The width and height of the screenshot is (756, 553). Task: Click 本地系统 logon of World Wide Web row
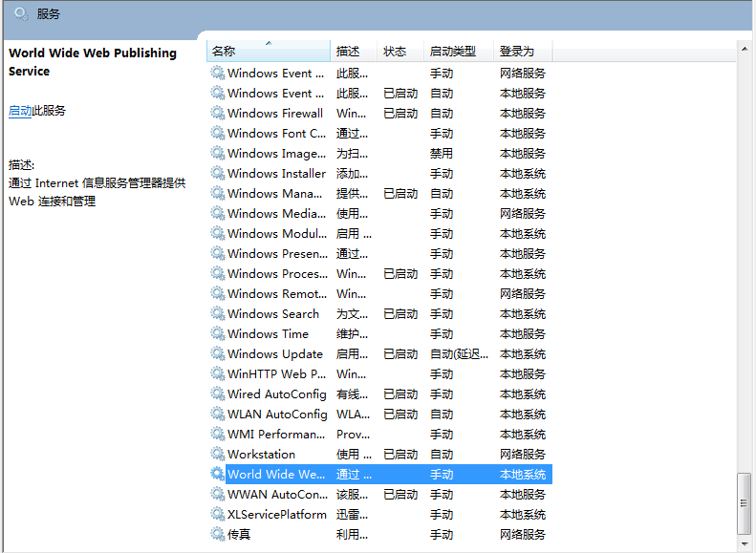coord(522,475)
